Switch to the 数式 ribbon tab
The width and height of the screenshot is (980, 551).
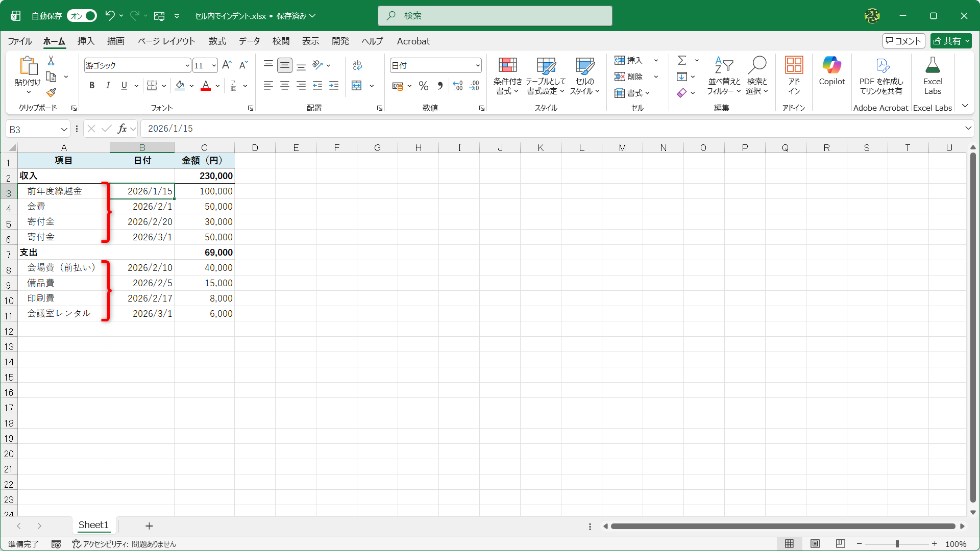[217, 41]
